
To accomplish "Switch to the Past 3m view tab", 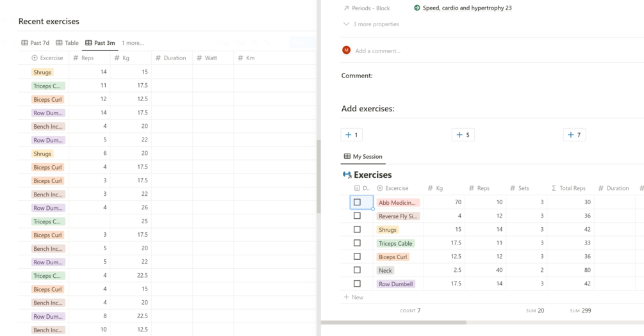I will click(x=100, y=43).
